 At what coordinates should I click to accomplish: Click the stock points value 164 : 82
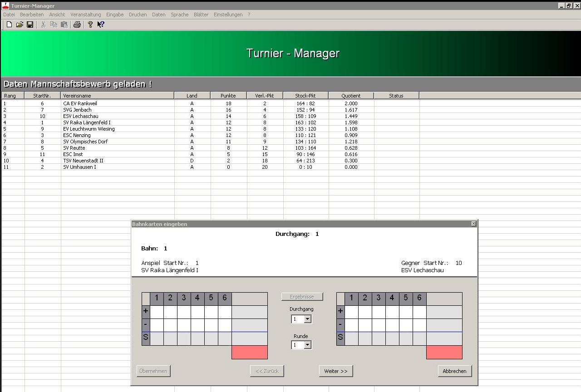305,103
